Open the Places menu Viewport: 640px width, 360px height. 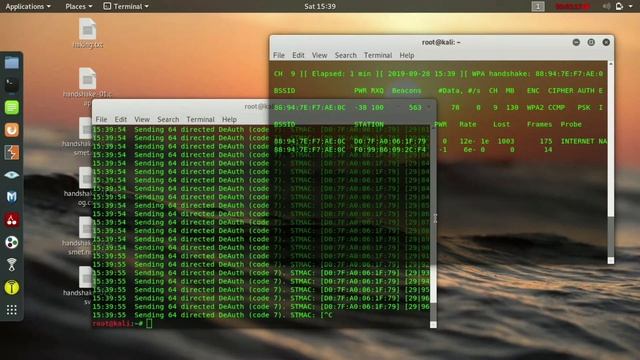tap(79, 6)
